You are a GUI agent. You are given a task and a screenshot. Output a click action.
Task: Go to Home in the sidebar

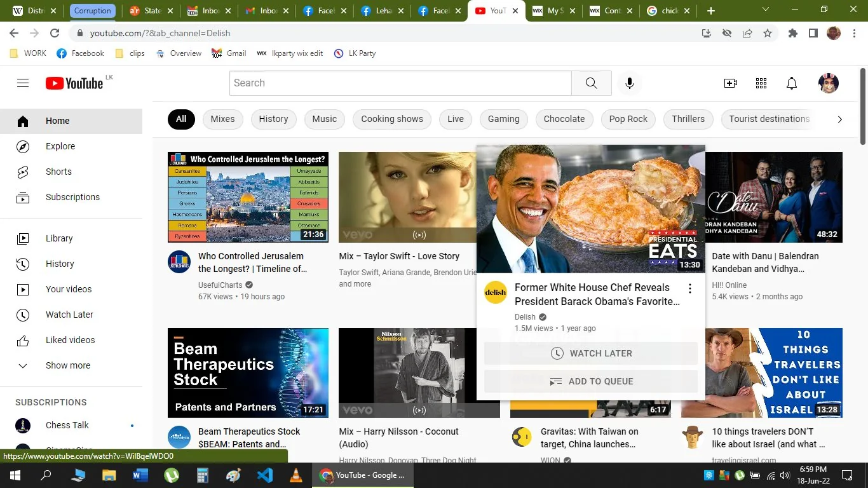[71, 121]
